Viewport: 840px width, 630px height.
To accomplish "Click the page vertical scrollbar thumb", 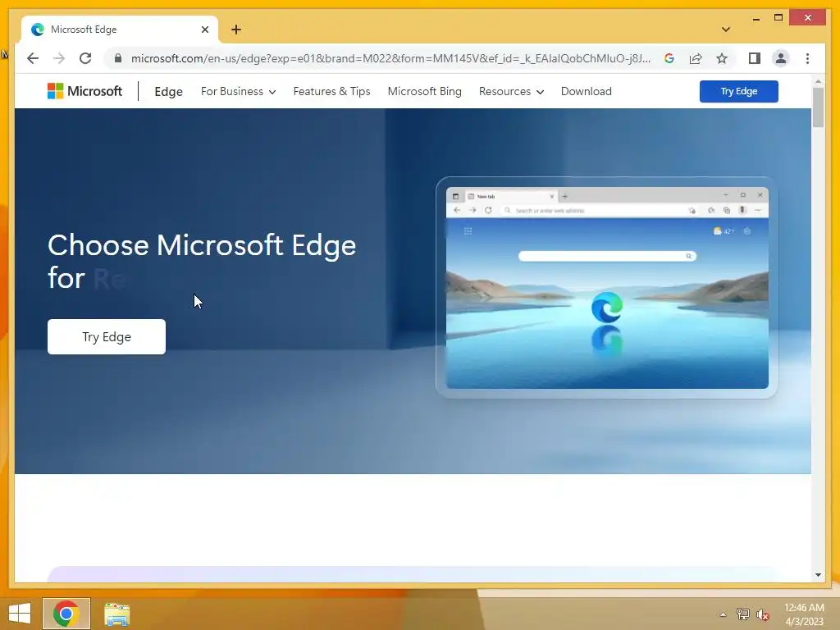I will 818,107.
